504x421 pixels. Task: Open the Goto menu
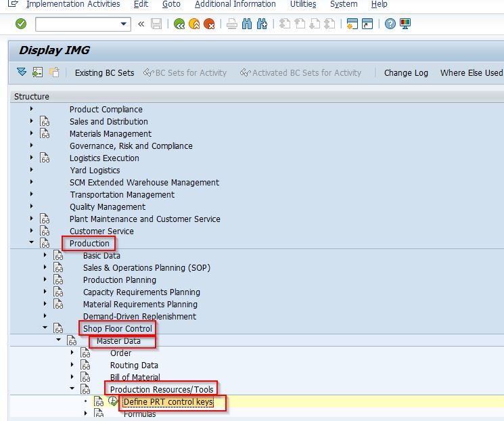pos(171,4)
